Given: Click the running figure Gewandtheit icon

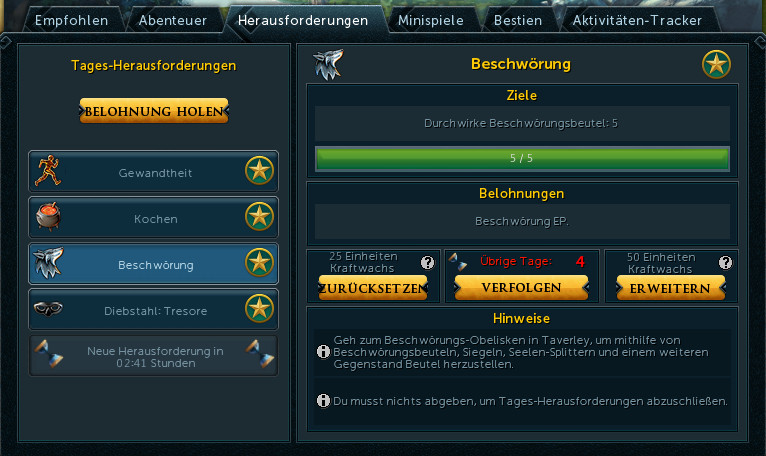Looking at the screenshot, I should pyautogui.click(x=48, y=171).
